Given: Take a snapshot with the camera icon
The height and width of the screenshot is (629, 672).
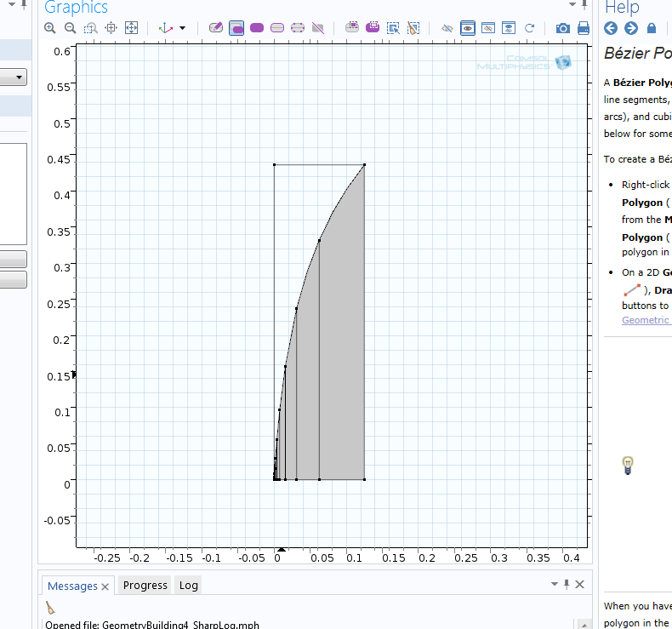Looking at the screenshot, I should [563, 28].
